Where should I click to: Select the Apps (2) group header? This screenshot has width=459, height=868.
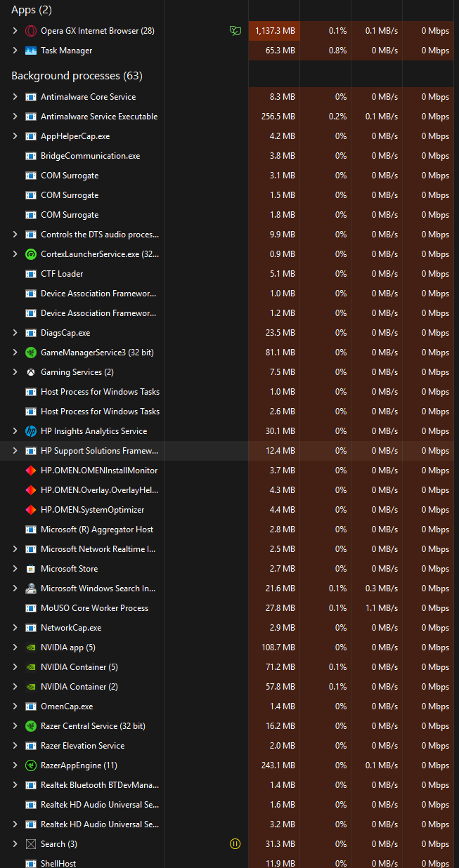click(32, 10)
